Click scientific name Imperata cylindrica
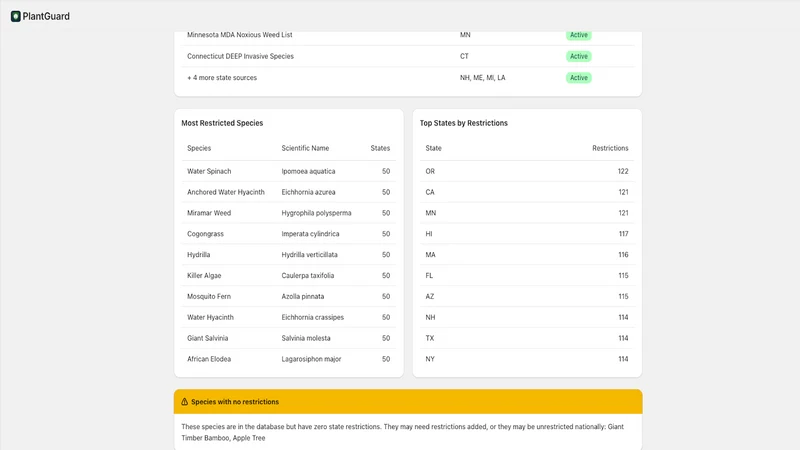 coord(310,234)
